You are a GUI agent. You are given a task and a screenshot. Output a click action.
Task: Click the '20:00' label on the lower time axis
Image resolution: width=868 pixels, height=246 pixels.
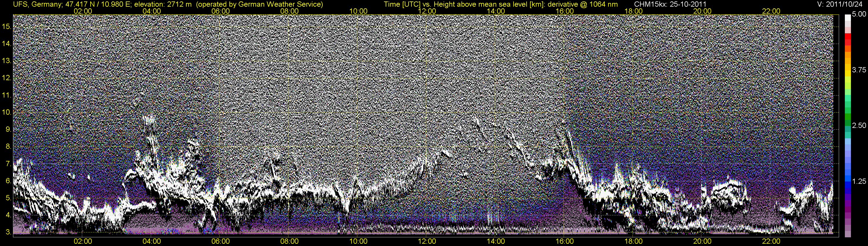coord(702,241)
